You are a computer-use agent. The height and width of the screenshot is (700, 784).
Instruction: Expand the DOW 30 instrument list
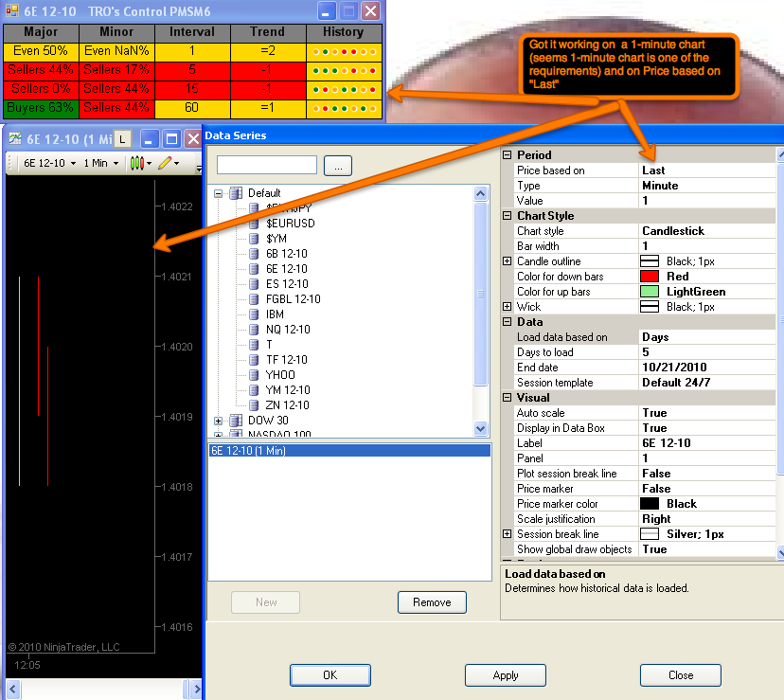click(218, 421)
